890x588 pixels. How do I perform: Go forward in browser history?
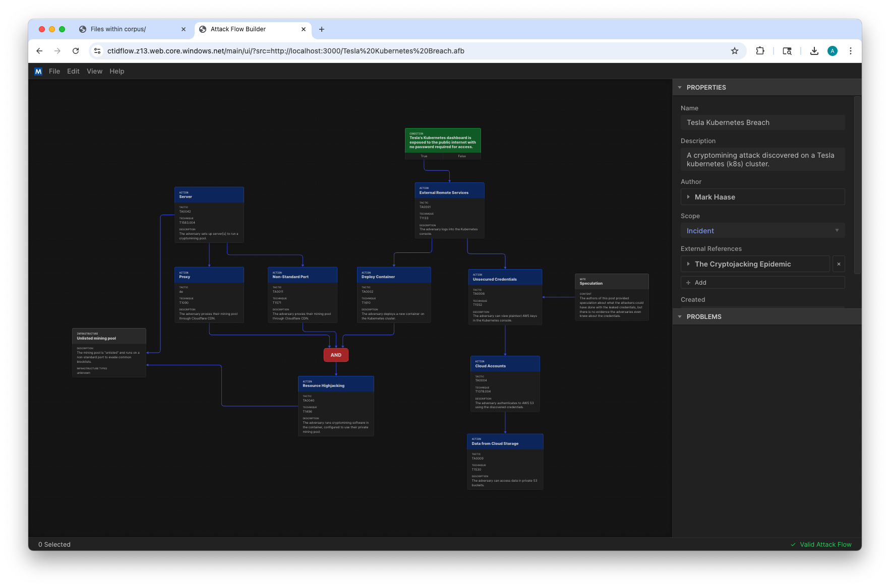[x=57, y=51]
